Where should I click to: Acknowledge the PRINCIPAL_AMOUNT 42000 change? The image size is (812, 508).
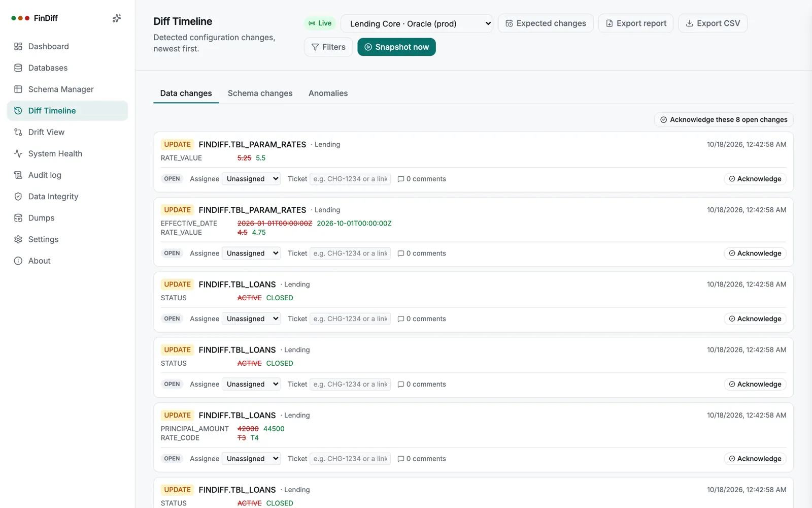coord(755,459)
